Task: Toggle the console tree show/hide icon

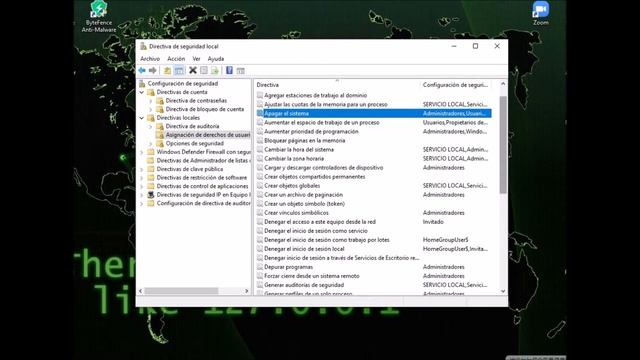Action: 179,71
